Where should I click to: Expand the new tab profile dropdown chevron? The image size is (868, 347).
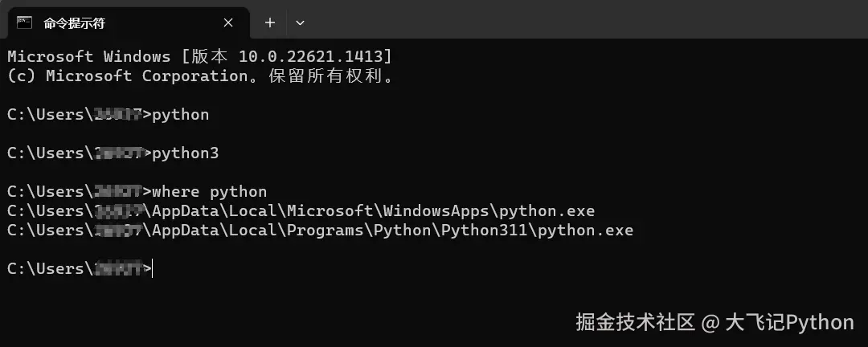300,22
